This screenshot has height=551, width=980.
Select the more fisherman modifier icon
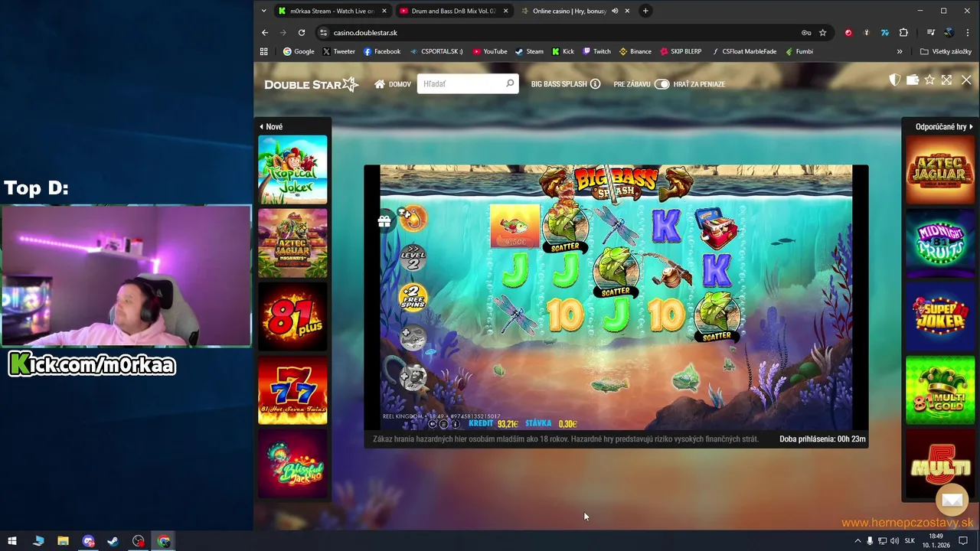pyautogui.click(x=413, y=376)
